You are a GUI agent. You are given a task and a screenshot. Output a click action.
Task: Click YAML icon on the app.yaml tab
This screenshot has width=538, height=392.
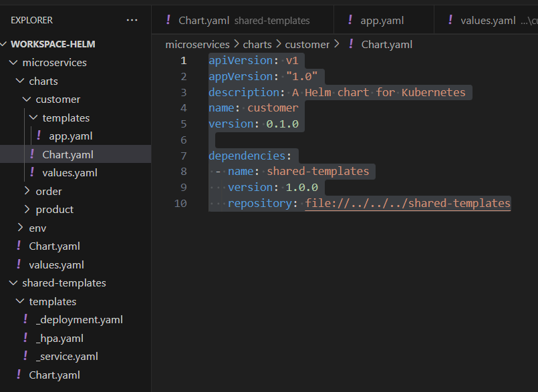[350, 20]
